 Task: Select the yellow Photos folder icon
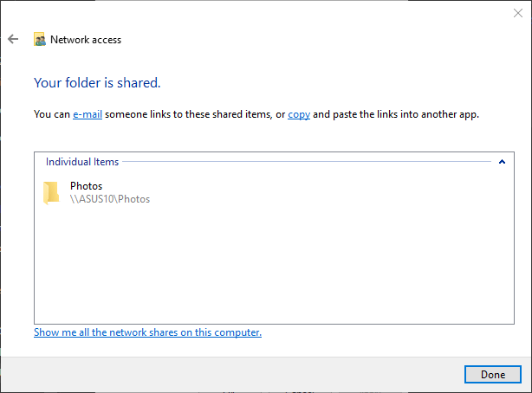click(x=51, y=192)
